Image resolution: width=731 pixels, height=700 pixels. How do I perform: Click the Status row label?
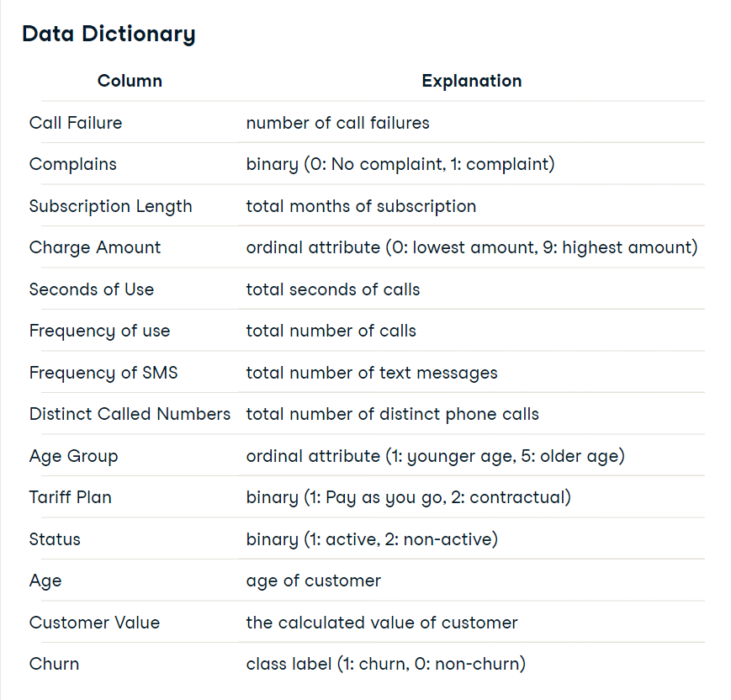[x=55, y=539]
